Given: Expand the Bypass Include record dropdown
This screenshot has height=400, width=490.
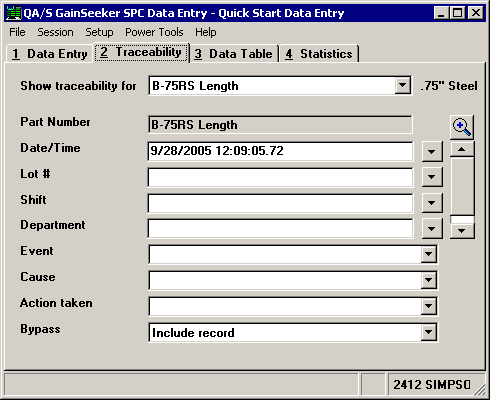Looking at the screenshot, I should point(429,332).
